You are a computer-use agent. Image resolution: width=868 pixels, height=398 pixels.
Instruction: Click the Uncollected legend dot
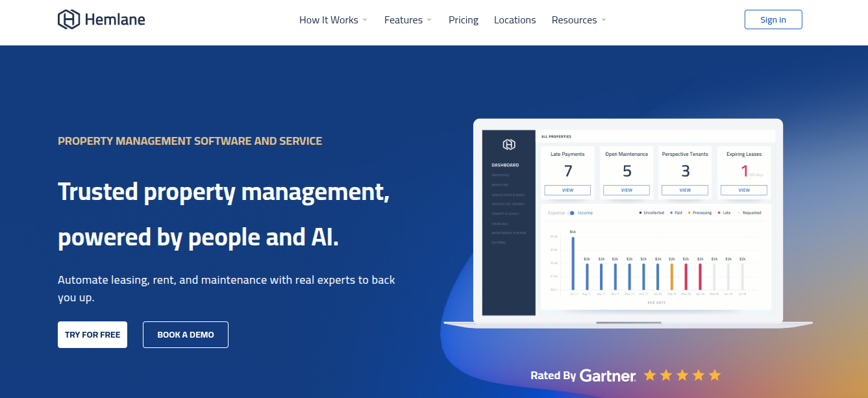(640, 213)
